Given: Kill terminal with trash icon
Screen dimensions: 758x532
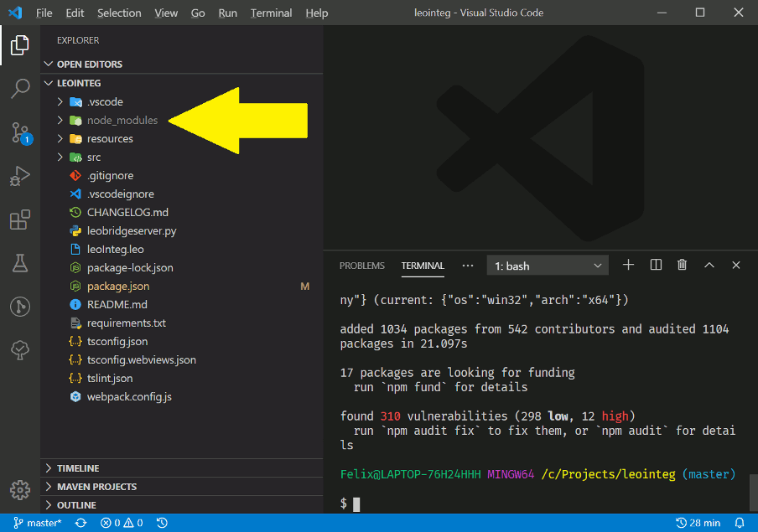Looking at the screenshot, I should click(x=682, y=265).
